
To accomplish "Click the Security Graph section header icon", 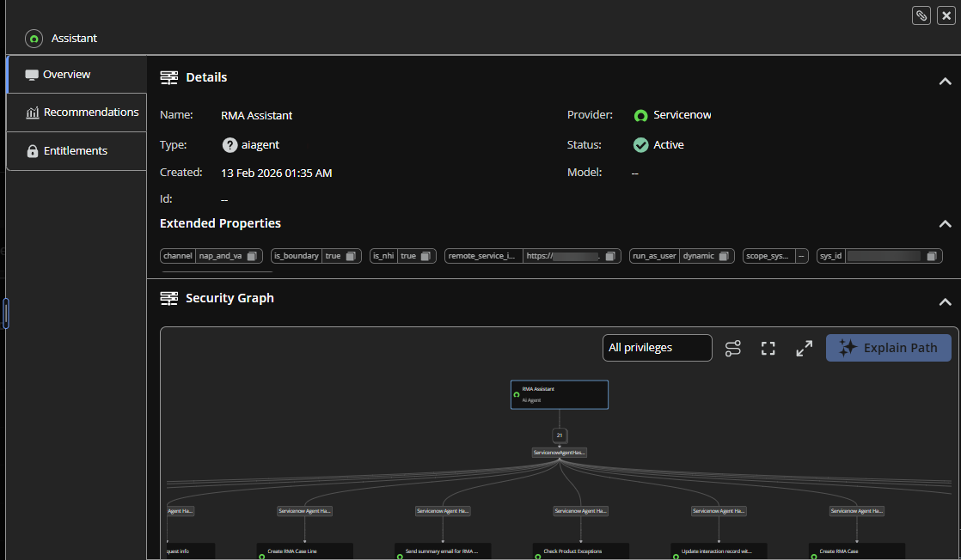I will 169,298.
